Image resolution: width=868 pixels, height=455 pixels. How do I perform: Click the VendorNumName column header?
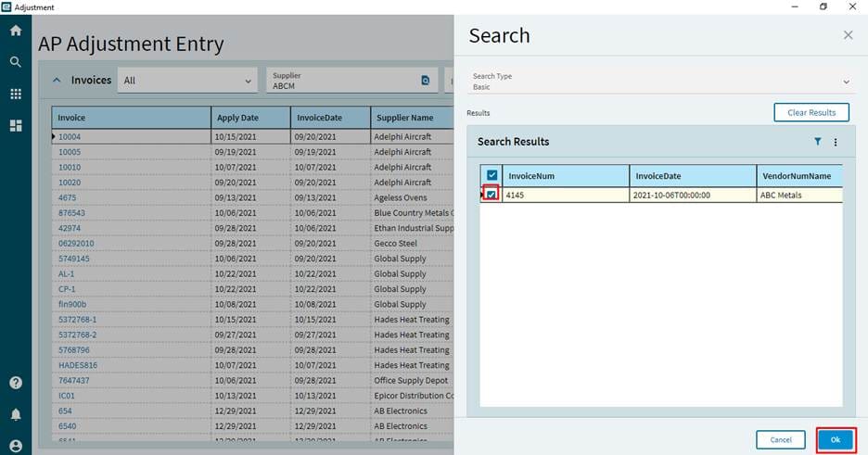(x=799, y=176)
